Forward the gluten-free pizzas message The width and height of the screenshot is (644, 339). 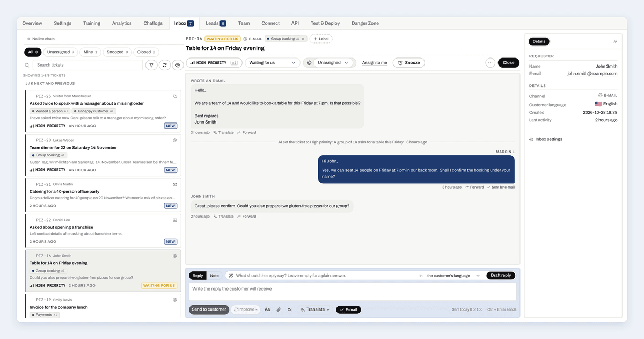[x=246, y=217]
